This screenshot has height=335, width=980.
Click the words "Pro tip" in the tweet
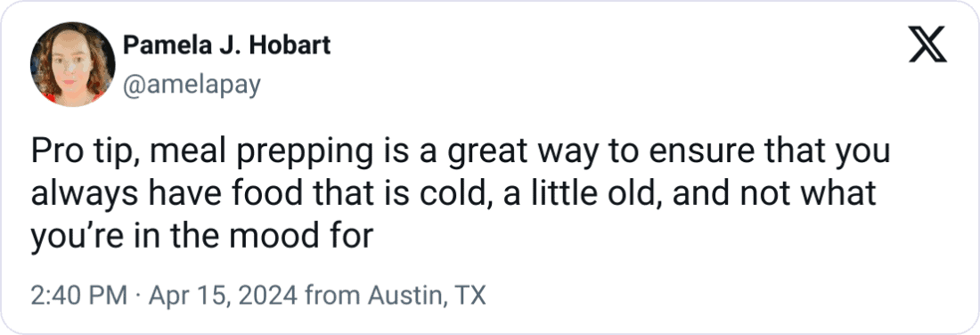(76, 153)
